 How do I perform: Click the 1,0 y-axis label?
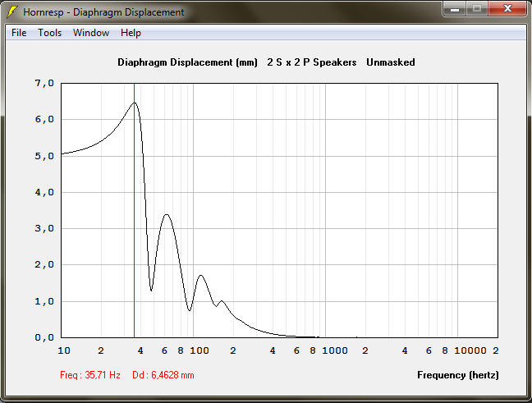[x=44, y=301]
